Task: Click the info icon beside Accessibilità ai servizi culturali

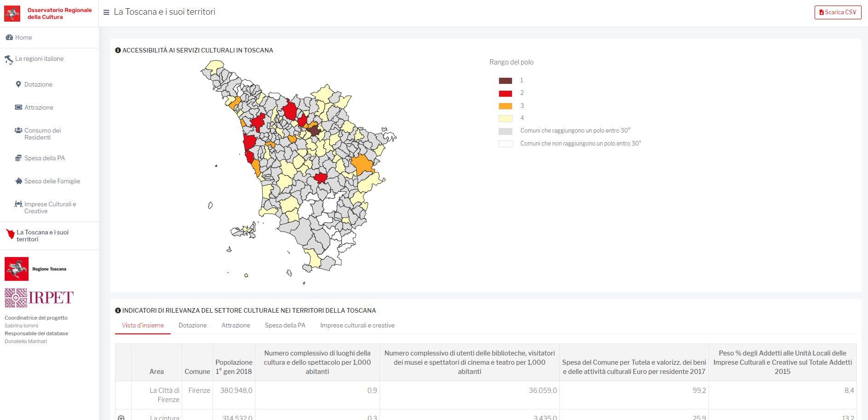Action: (x=118, y=50)
